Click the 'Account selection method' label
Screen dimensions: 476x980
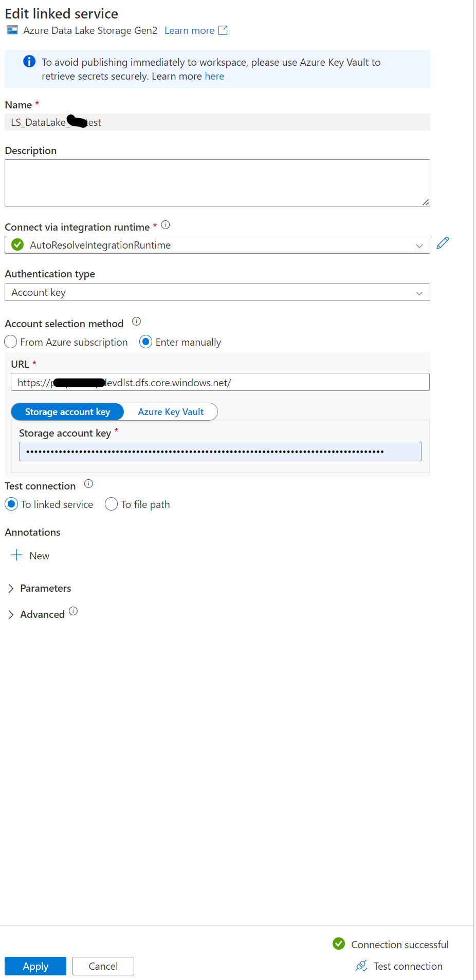64,324
